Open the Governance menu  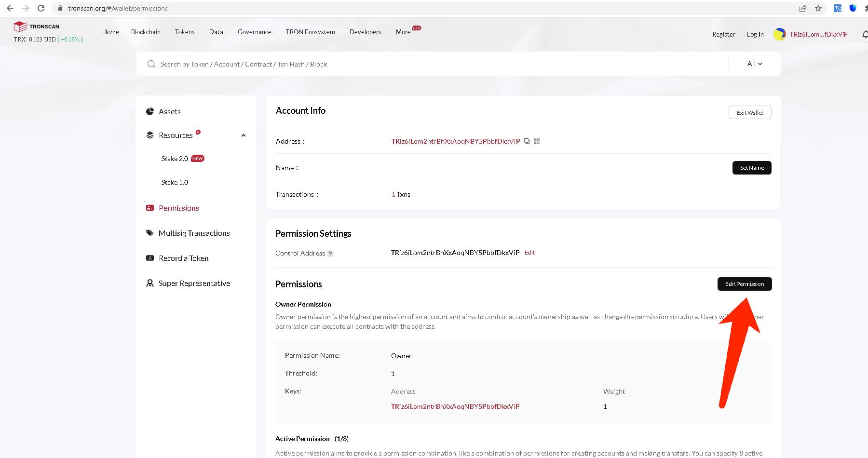tap(255, 32)
